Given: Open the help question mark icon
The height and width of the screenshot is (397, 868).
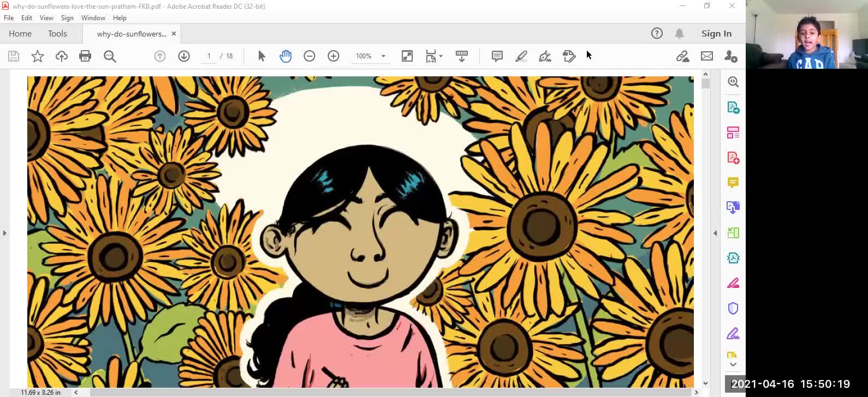Looking at the screenshot, I should [657, 33].
